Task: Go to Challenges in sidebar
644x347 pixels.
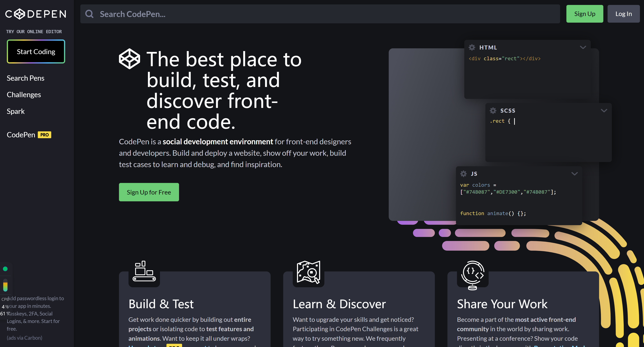Action: tap(24, 95)
